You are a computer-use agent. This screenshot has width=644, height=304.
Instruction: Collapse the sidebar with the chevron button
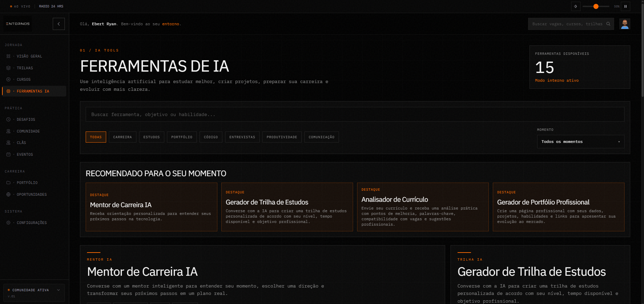pyautogui.click(x=59, y=24)
